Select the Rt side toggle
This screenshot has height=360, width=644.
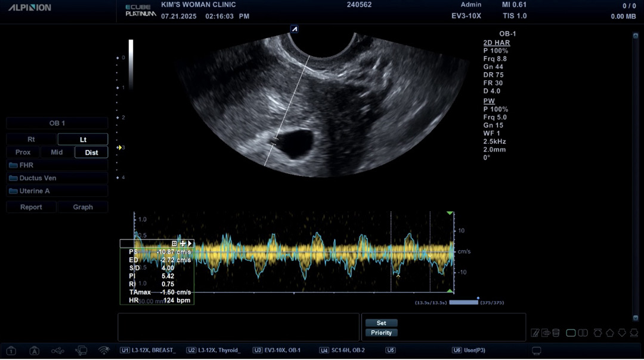click(x=32, y=139)
